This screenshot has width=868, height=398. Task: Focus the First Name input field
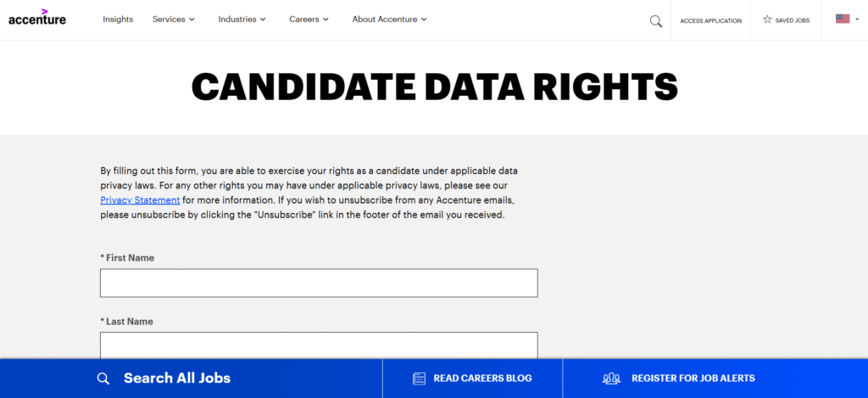[319, 283]
